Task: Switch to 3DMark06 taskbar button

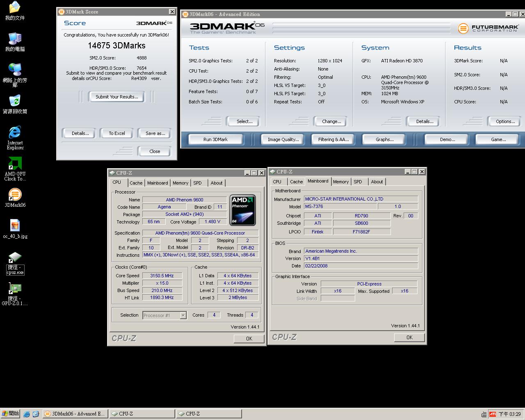Action: (75, 414)
